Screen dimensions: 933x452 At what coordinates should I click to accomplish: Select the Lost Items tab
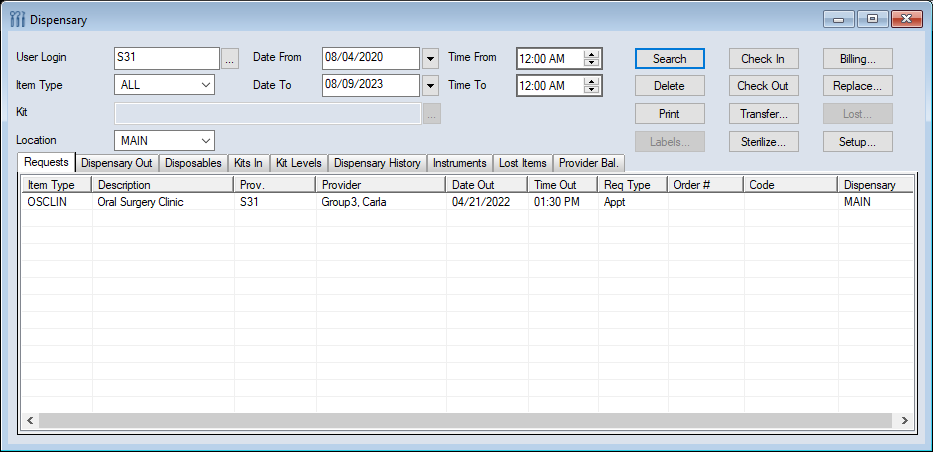pyautogui.click(x=522, y=163)
